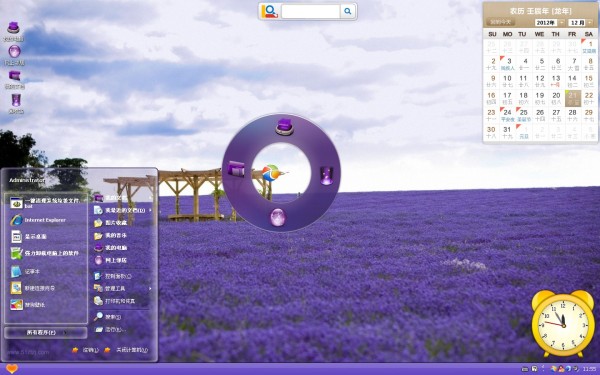The image size is (600, 375).
Task: Expand 管理工具 Administrative Tools submenu
Action: click(x=122, y=289)
